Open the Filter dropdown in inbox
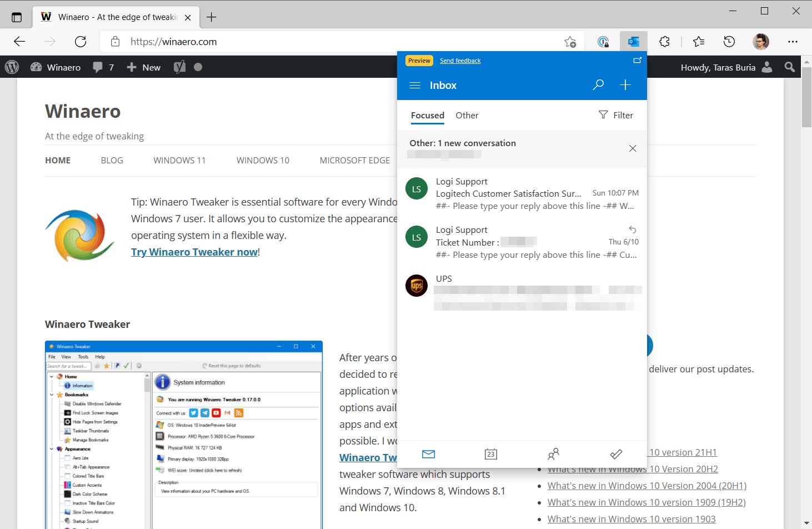 (x=616, y=115)
